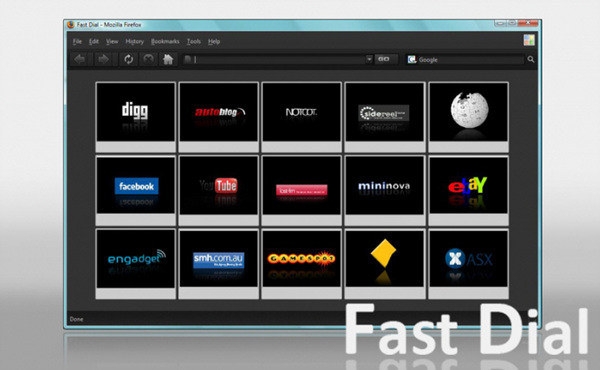Click the Done status bar text
This screenshot has width=600, height=370.
click(76, 319)
